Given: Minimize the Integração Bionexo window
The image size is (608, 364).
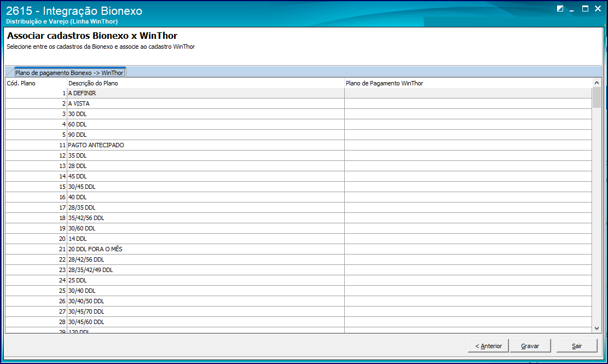Looking at the screenshot, I should point(571,9).
